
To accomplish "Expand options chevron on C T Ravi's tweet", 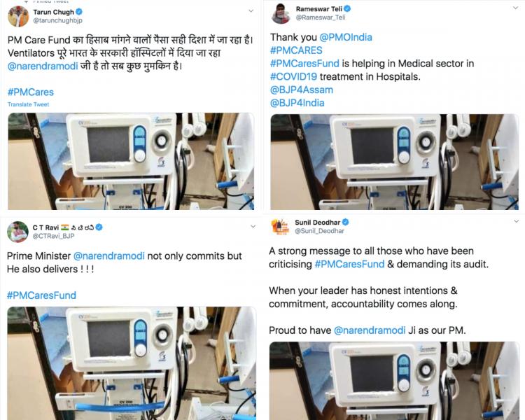I will click(253, 226).
